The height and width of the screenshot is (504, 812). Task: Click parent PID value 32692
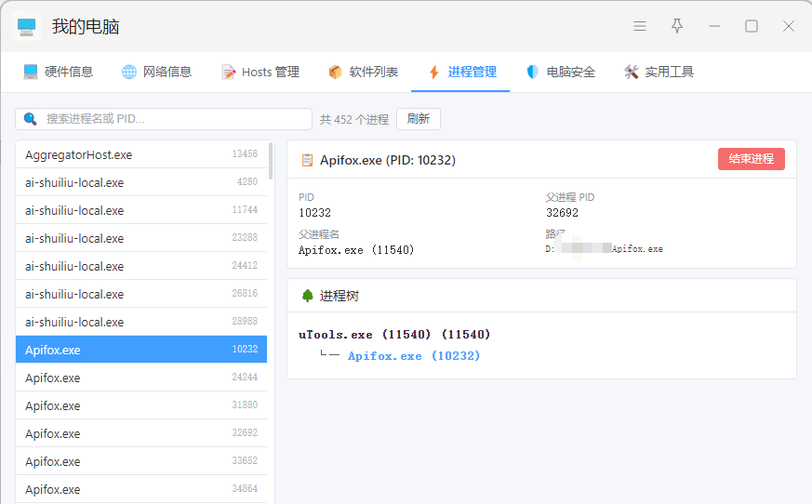click(562, 213)
